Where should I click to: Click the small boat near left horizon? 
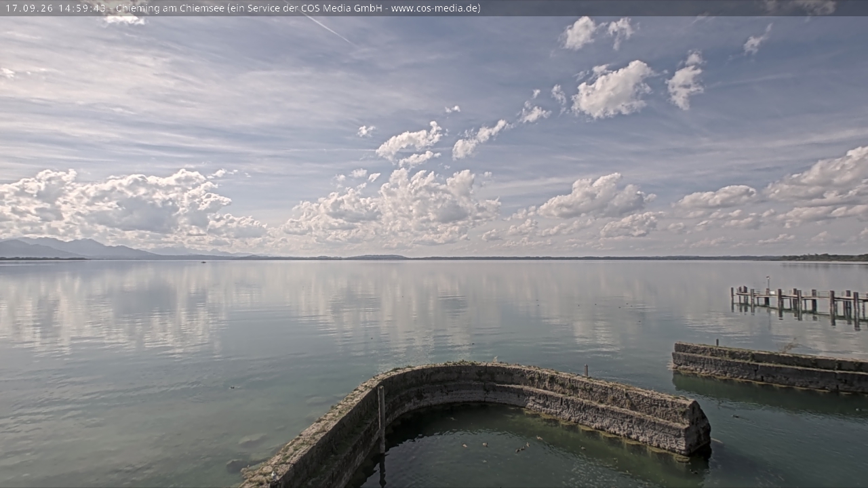pyautogui.click(x=202, y=262)
